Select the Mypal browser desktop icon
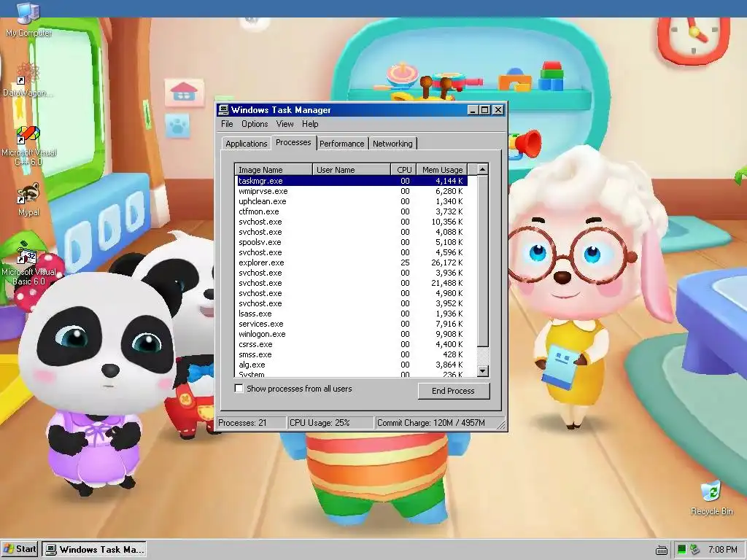 (28, 200)
